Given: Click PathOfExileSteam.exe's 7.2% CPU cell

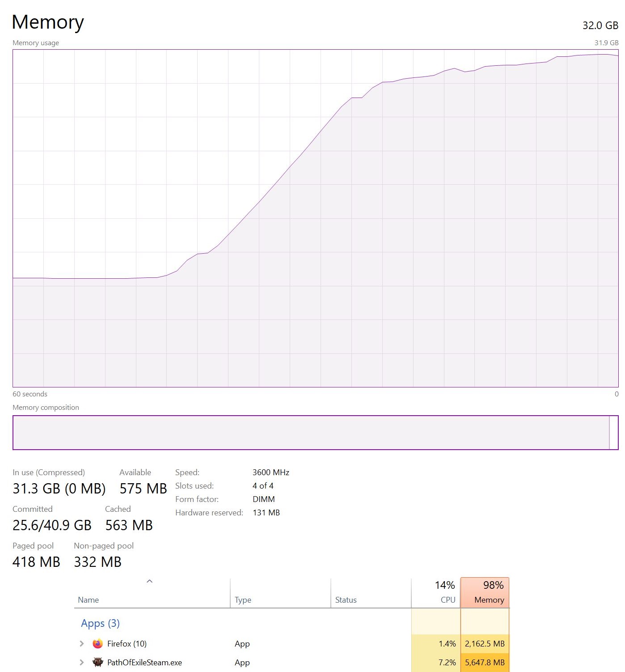Looking at the screenshot, I should 436,663.
